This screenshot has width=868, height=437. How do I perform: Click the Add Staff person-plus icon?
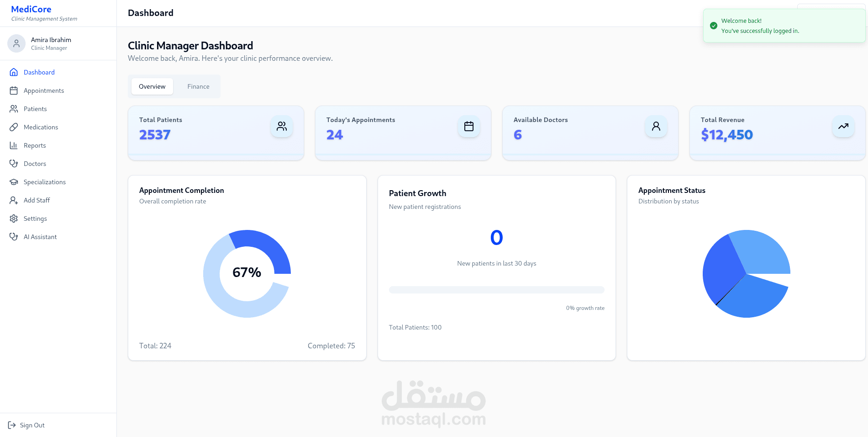(14, 200)
